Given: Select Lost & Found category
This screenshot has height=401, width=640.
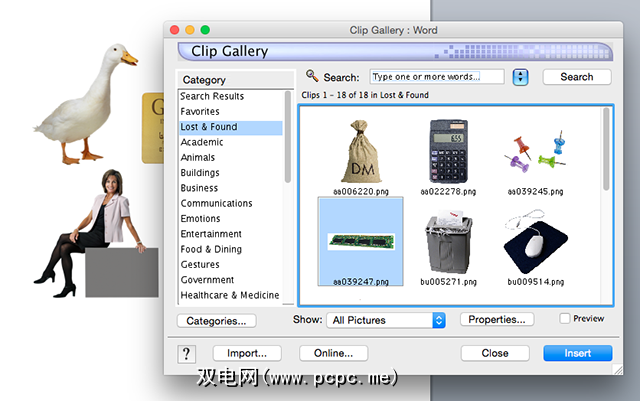Looking at the screenshot, I should tap(231, 127).
